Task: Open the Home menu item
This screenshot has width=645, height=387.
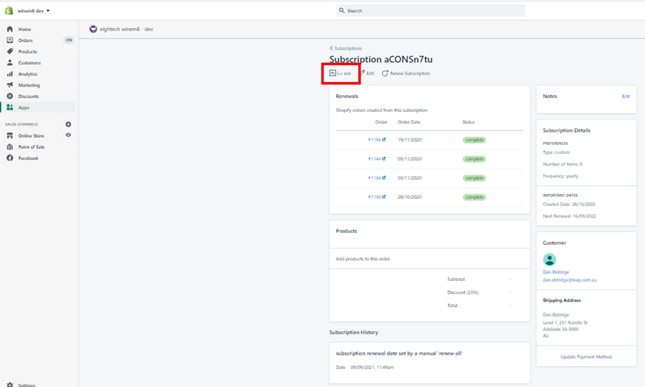Action: [x=25, y=29]
